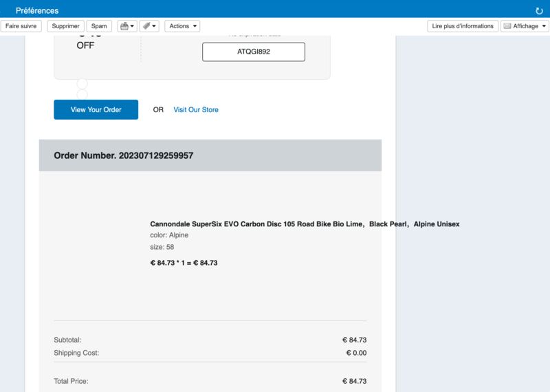Image resolution: width=550 pixels, height=392 pixels.
Task: Open the move-to-folder icon dropdown
Action: pyautogui.click(x=127, y=26)
